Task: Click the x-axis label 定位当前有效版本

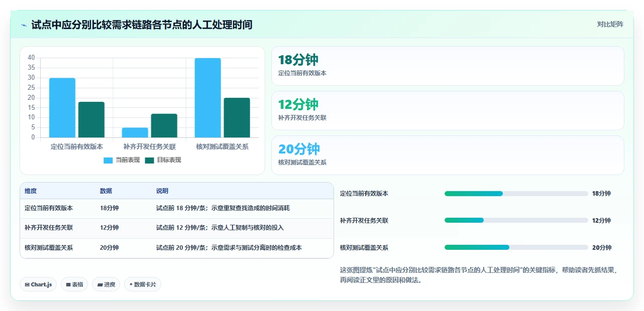Action: (x=77, y=147)
